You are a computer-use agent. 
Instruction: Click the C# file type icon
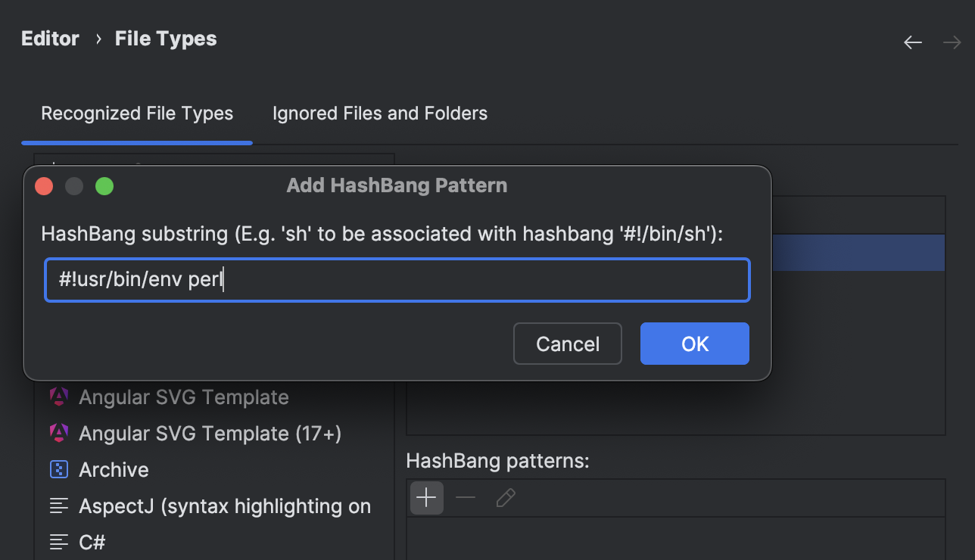[x=59, y=542]
